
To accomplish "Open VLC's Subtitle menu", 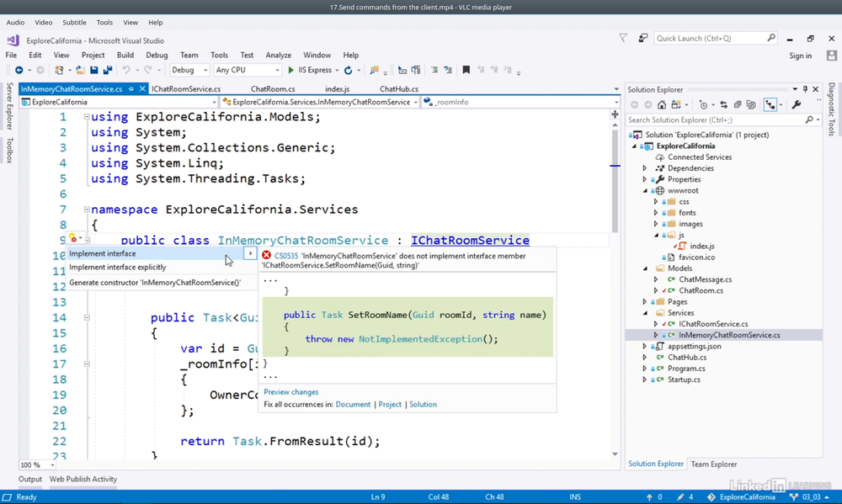I will point(74,23).
